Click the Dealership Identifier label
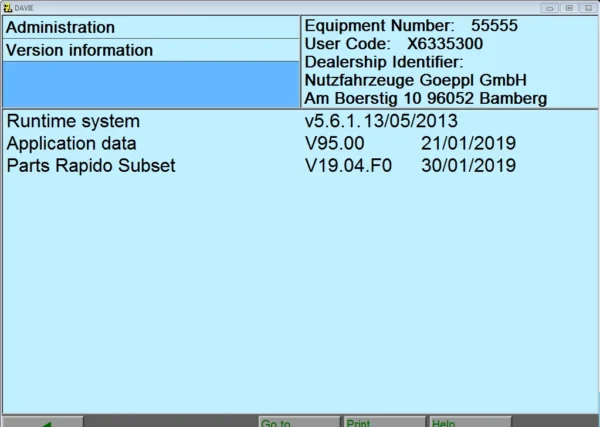Screen dimensions: 600x427 384,62
